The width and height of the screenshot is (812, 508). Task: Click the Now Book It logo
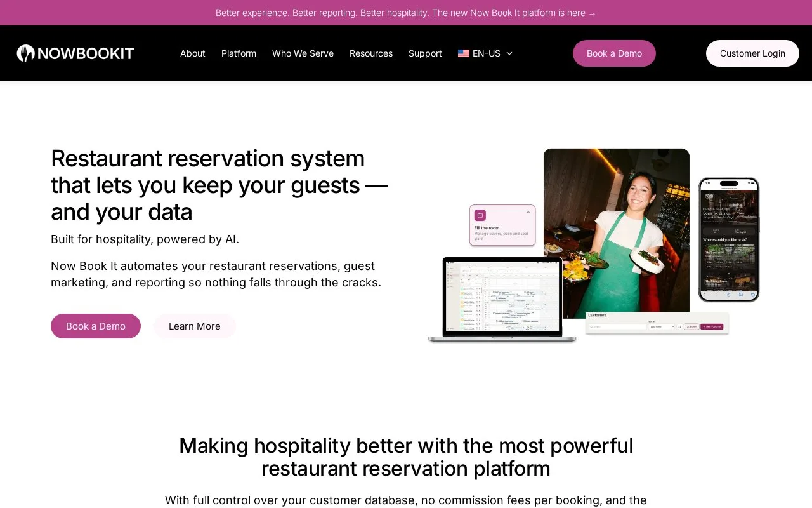click(x=75, y=53)
